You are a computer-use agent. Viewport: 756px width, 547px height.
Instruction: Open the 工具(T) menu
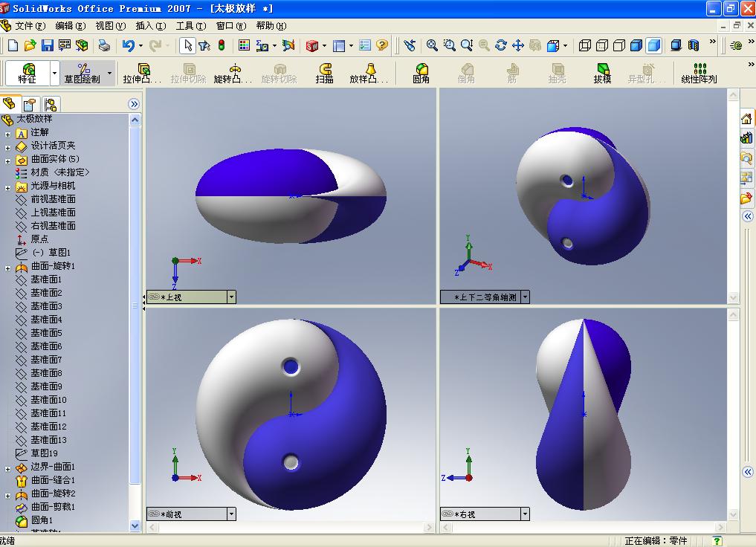(x=191, y=25)
